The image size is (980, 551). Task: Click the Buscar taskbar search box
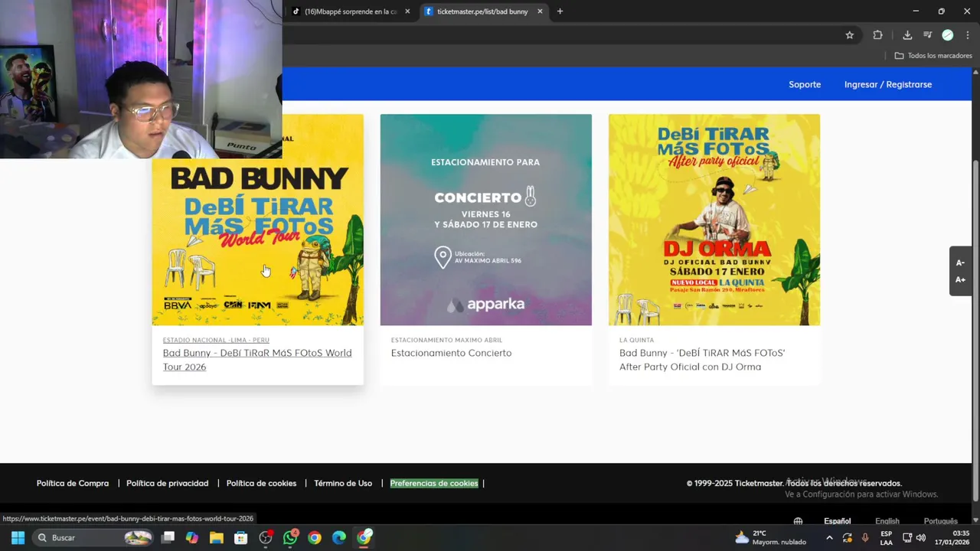(x=94, y=538)
